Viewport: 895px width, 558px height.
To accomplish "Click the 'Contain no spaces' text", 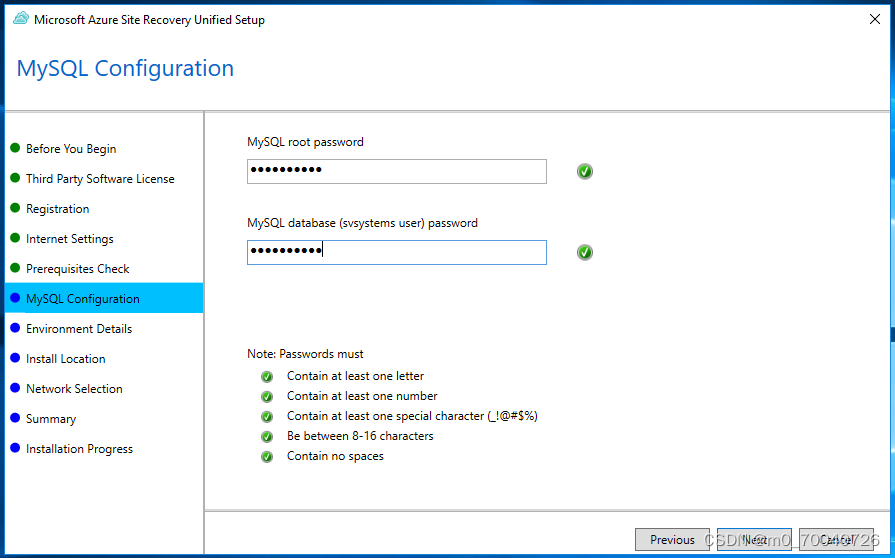I will pos(335,456).
